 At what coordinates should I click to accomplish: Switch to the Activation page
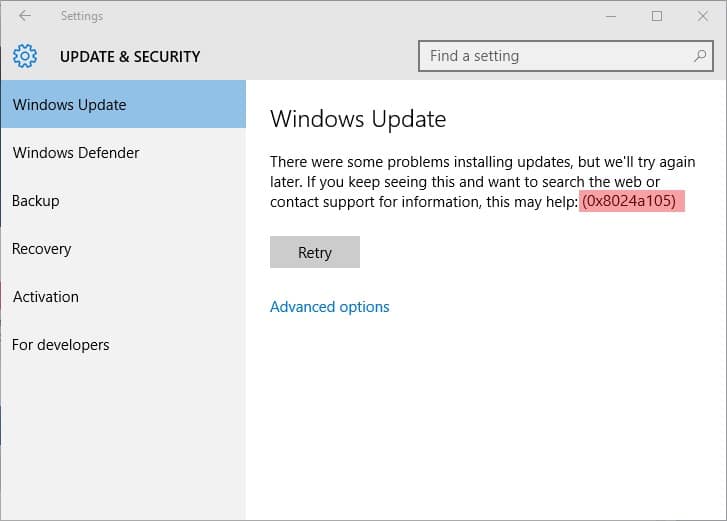click(123, 297)
